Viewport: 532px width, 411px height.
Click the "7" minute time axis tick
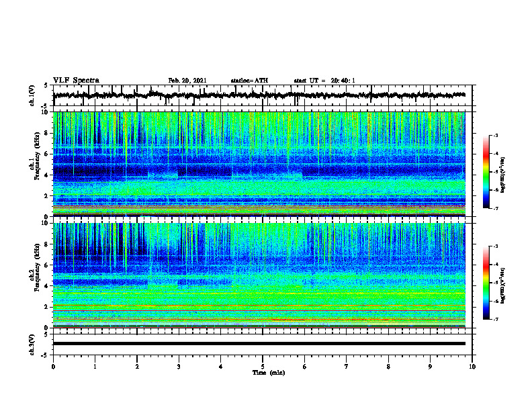347,367
